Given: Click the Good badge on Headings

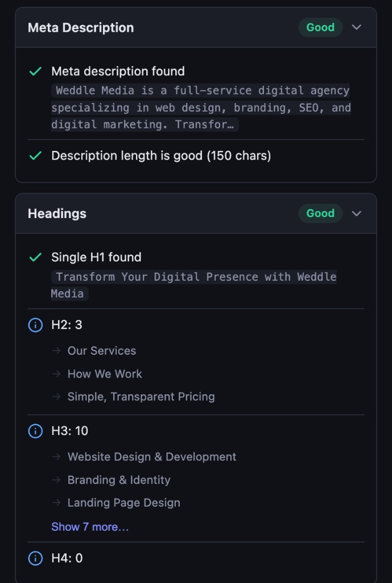Looking at the screenshot, I should pyautogui.click(x=320, y=213).
